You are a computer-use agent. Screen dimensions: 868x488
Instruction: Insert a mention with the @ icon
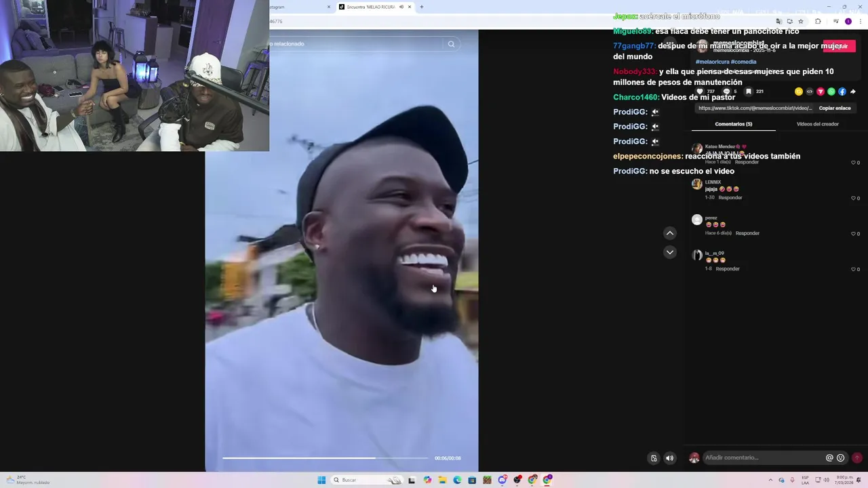829,457
